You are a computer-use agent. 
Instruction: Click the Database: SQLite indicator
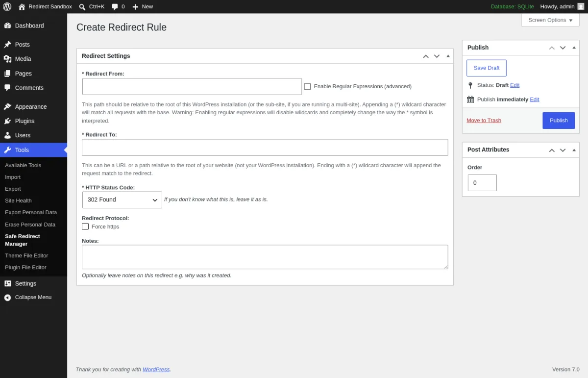tap(512, 7)
